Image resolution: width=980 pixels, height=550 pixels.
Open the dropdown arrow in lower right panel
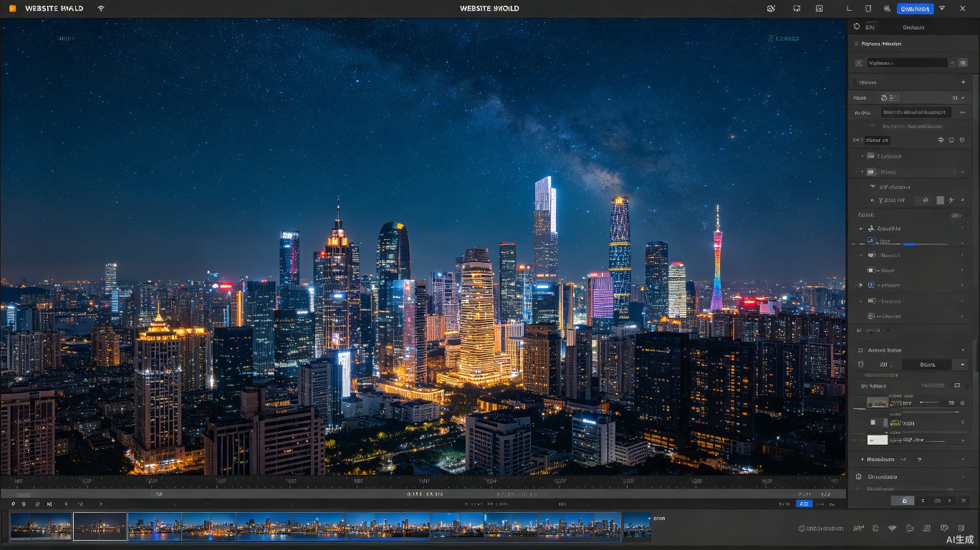point(962,365)
